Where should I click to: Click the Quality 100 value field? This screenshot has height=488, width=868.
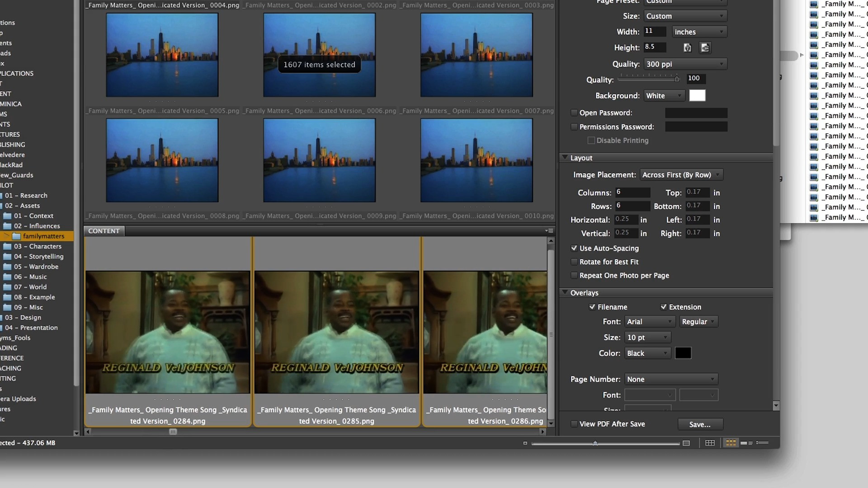click(695, 79)
